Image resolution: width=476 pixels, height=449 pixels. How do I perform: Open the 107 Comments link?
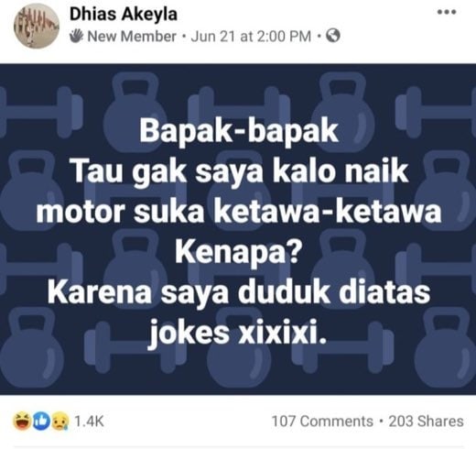pos(322,422)
